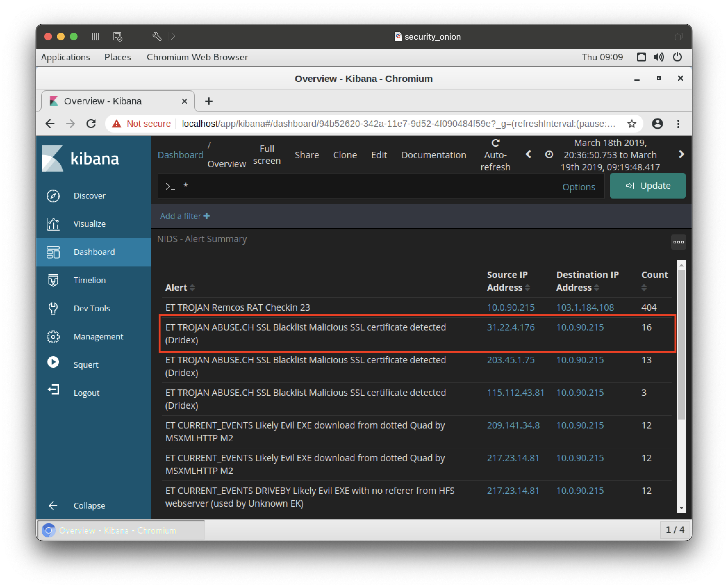
Task: Click source IP 115.112.43.81
Action: coord(516,393)
